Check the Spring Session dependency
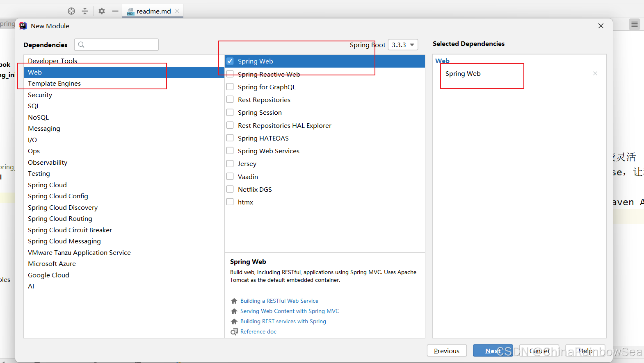 pyautogui.click(x=230, y=112)
